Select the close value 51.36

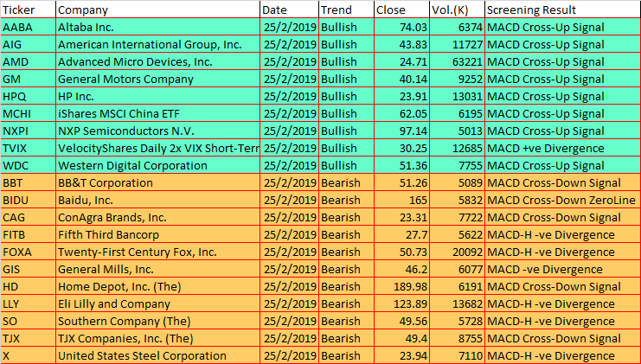tap(402, 165)
